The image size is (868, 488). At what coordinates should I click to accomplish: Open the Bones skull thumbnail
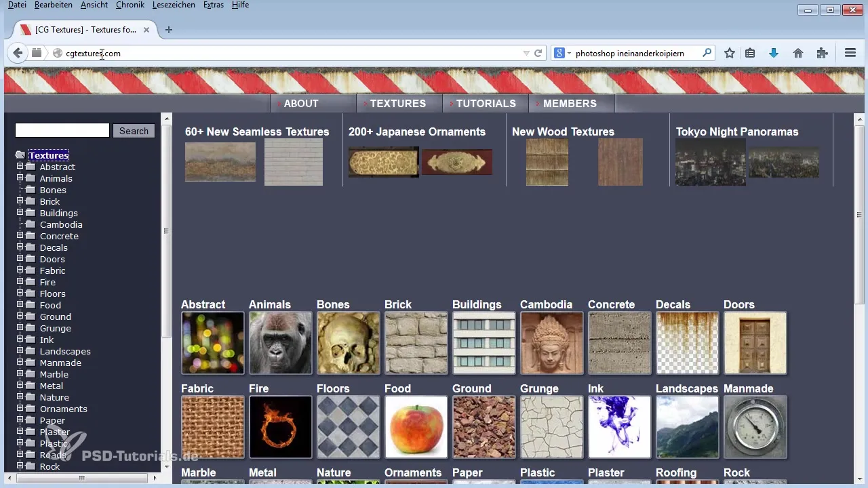click(x=349, y=343)
